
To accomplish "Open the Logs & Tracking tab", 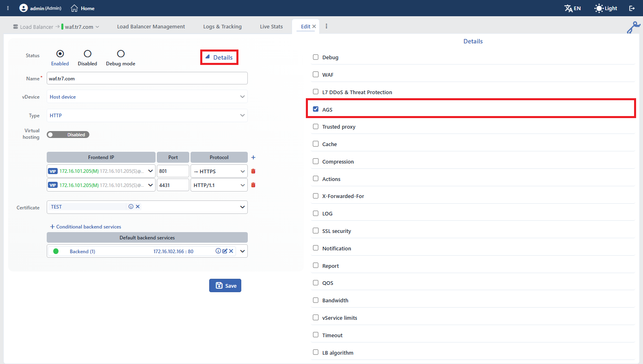I will [x=222, y=26].
